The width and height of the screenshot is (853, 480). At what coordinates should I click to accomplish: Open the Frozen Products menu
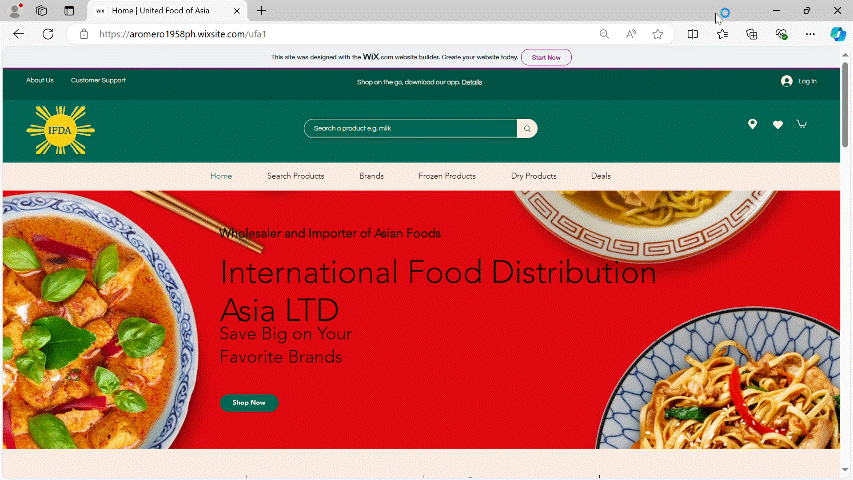pos(446,176)
